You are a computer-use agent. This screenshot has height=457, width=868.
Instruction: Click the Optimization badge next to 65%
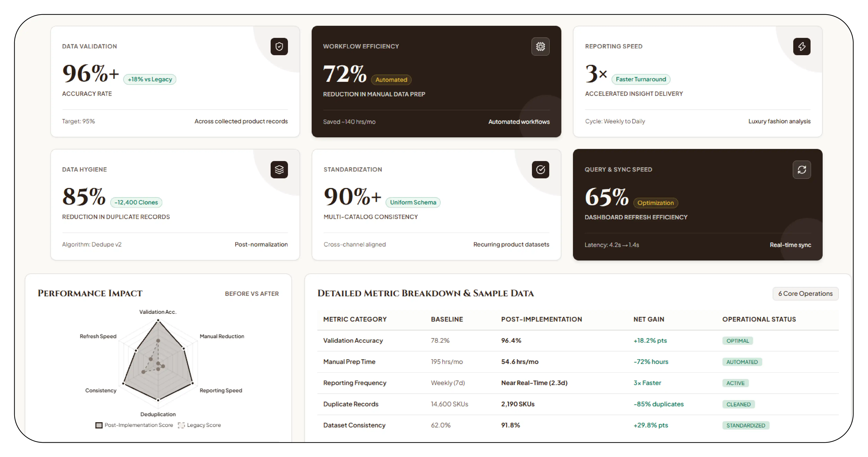pyautogui.click(x=655, y=203)
